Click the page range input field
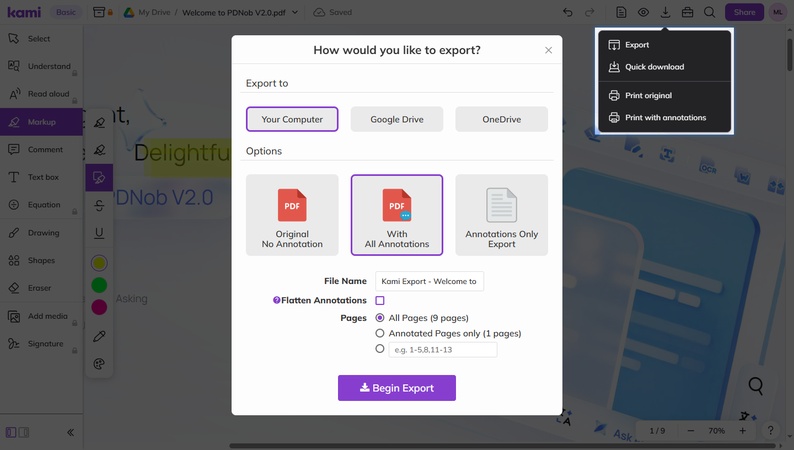This screenshot has height=450, width=794. point(443,350)
